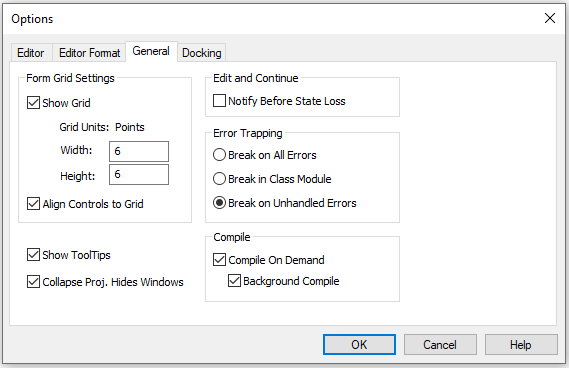This screenshot has height=368, width=569.
Task: Click the 'Options' window title
Action: tap(32, 19)
